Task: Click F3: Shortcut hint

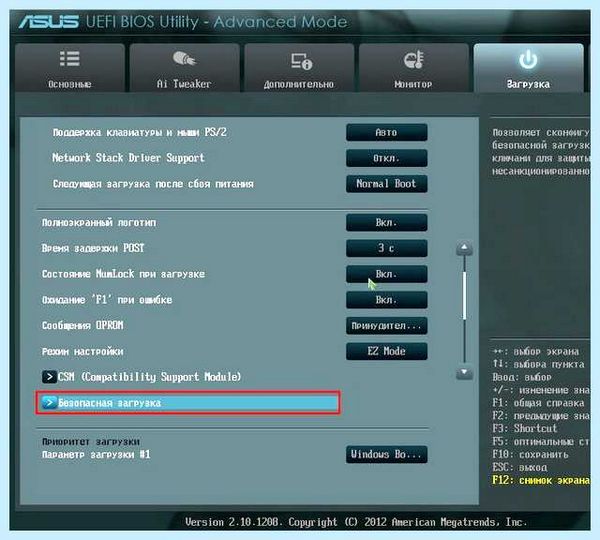Action: click(x=525, y=428)
